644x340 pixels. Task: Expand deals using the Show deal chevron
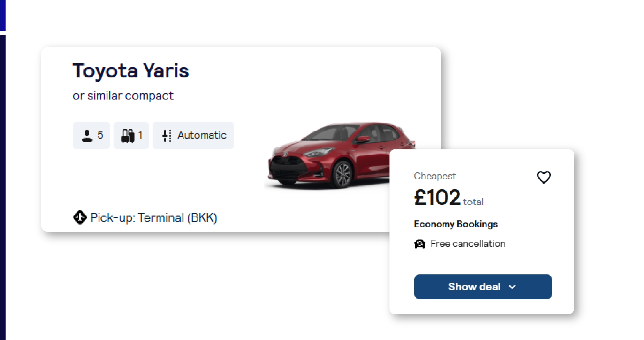click(x=512, y=287)
